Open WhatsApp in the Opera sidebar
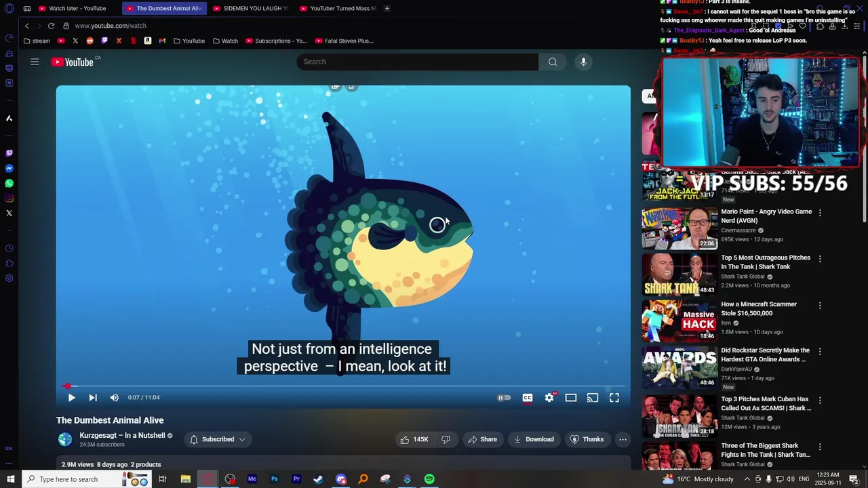The image size is (868, 488). click(x=9, y=183)
